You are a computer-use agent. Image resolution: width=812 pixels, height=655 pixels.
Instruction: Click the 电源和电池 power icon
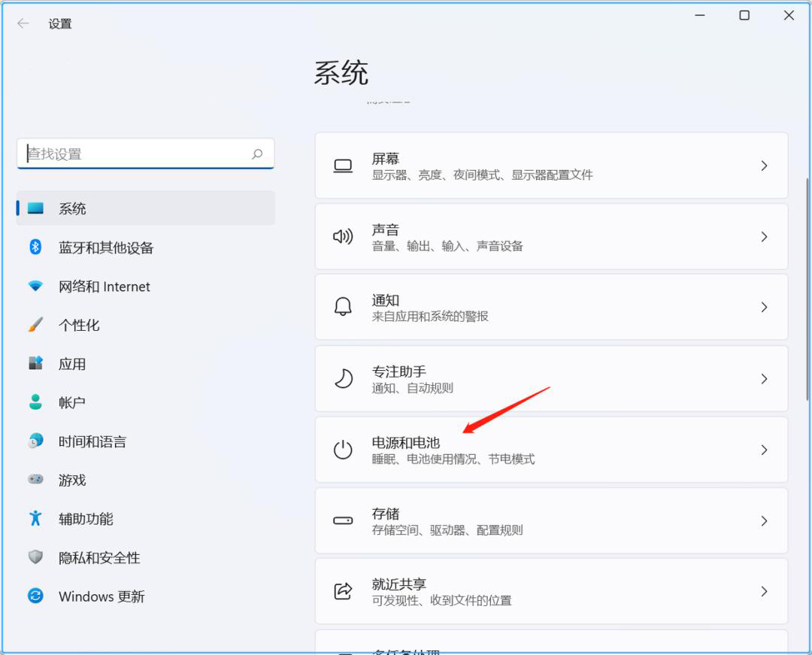coord(343,450)
